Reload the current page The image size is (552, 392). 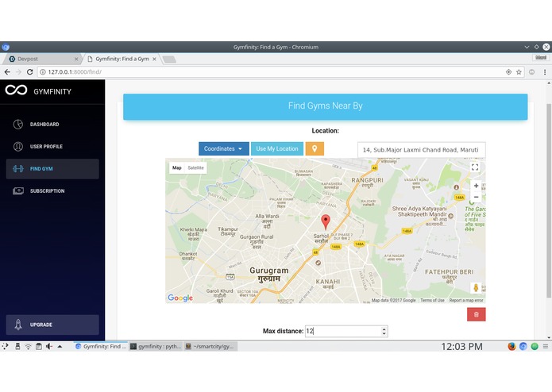[x=30, y=71]
